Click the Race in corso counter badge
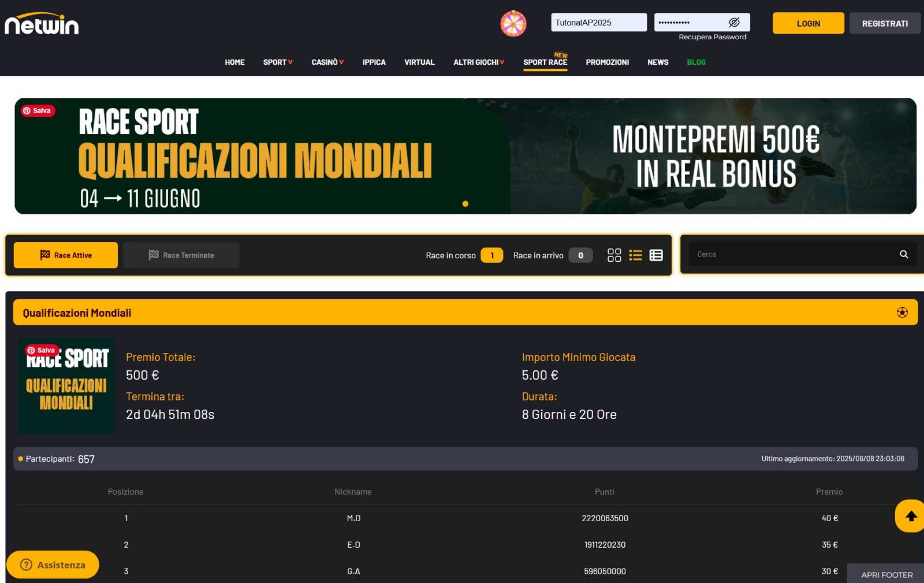Viewport: 924px width, 583px height. click(492, 255)
